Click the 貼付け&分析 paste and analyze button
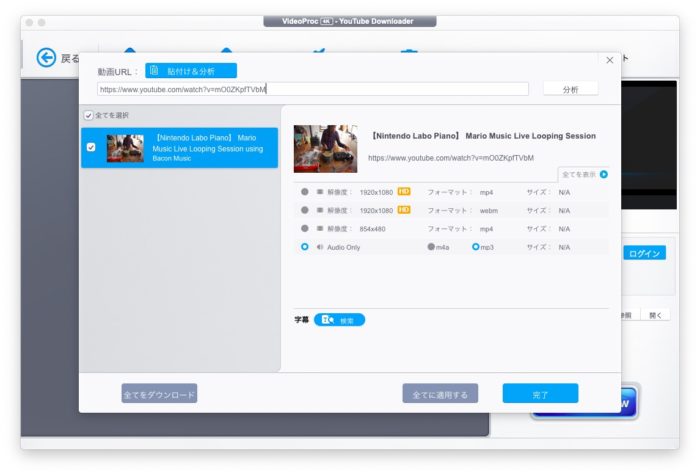The image size is (700, 475). [191, 71]
